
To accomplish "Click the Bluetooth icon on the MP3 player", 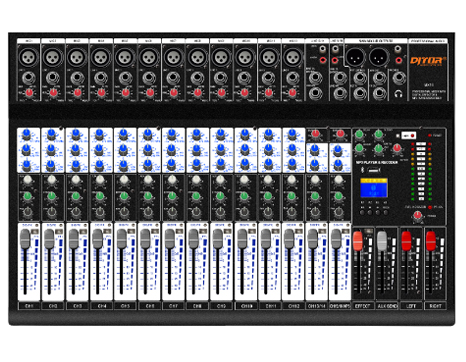I will pyautogui.click(x=363, y=170).
